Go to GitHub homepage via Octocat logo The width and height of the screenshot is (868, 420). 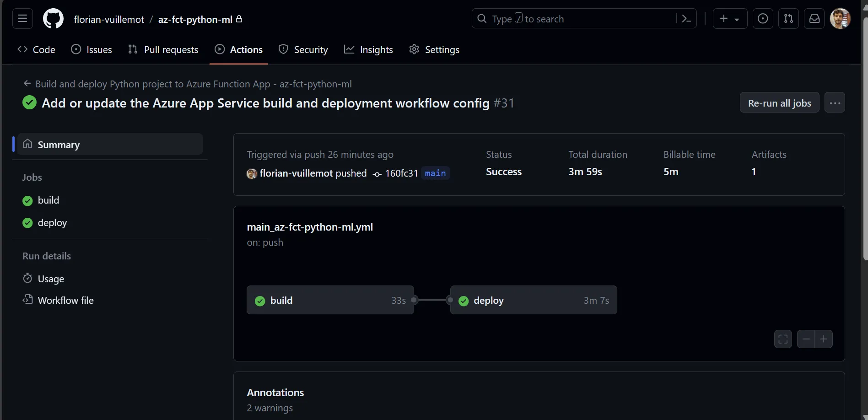tap(53, 19)
